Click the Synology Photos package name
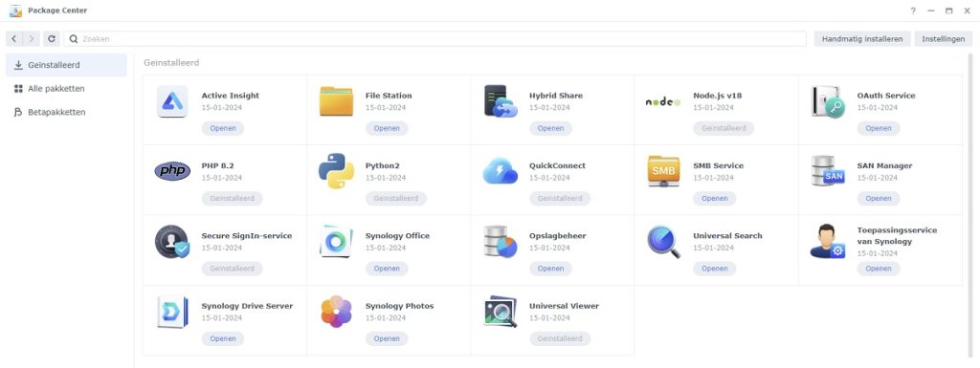Screen dimensions: 980x368 [x=399, y=306]
